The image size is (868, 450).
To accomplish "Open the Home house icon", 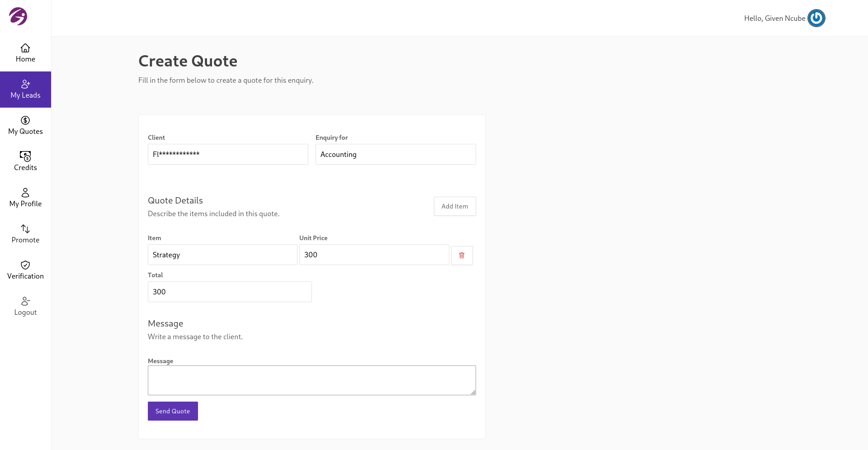I will [25, 48].
